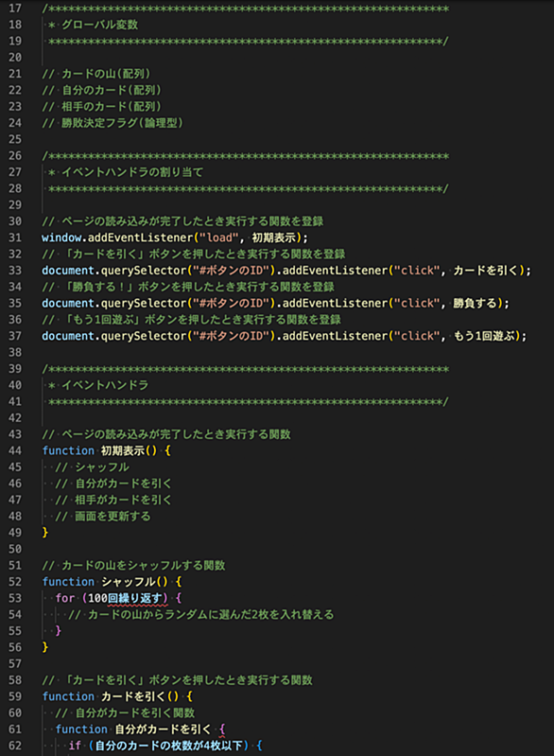Screen dimensions: 554x756
Task: Select line number 52 in the gutter
Action: 15,582
